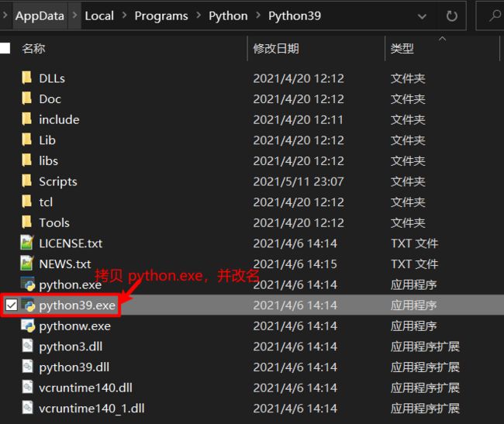Screen dimensions: 504x424
Task: Click the date 2021/4/6 14:15 cell
Action: pyautogui.click(x=295, y=264)
